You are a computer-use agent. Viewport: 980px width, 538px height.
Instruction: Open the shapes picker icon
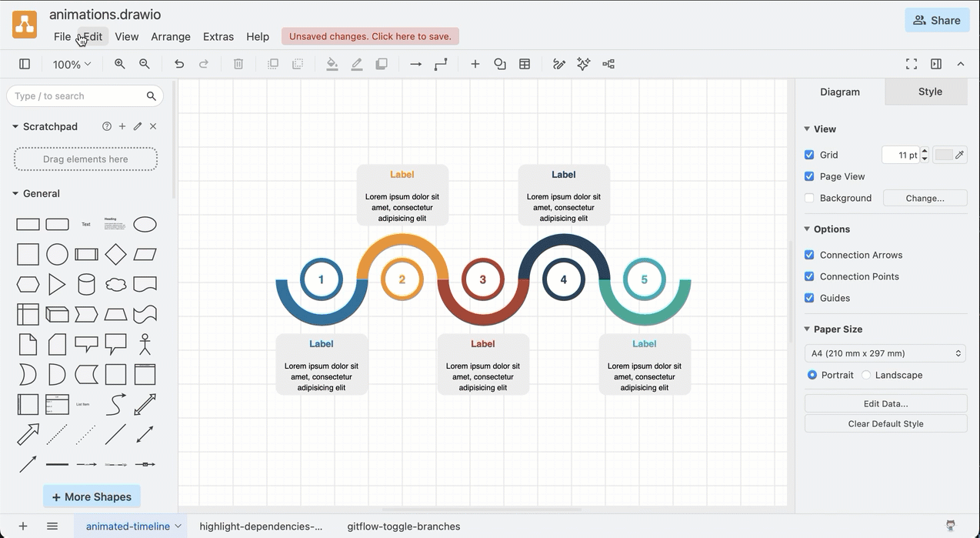point(500,64)
